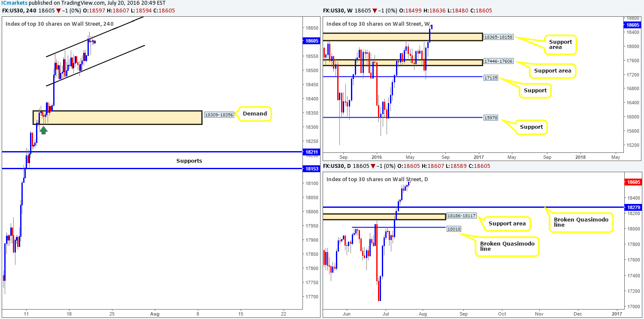Click the 18650 level on 240 price axis
This screenshot has width=644, height=319.
tap(312, 28)
